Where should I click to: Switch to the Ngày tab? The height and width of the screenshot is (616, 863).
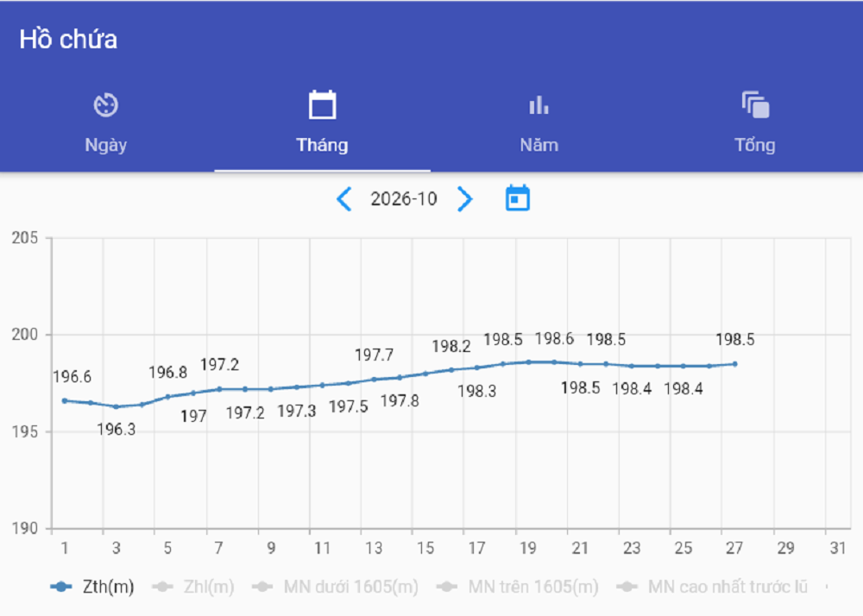pos(106,123)
